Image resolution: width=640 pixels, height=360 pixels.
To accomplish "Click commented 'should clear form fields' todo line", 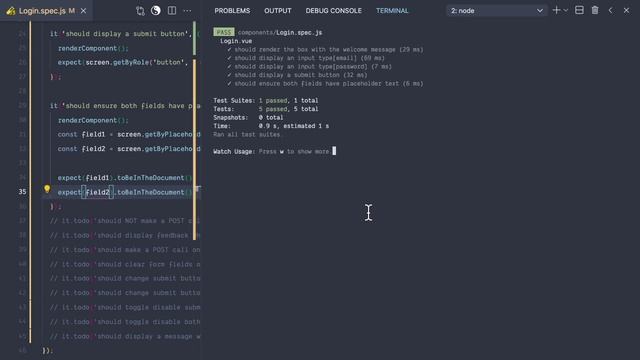I will [125, 264].
